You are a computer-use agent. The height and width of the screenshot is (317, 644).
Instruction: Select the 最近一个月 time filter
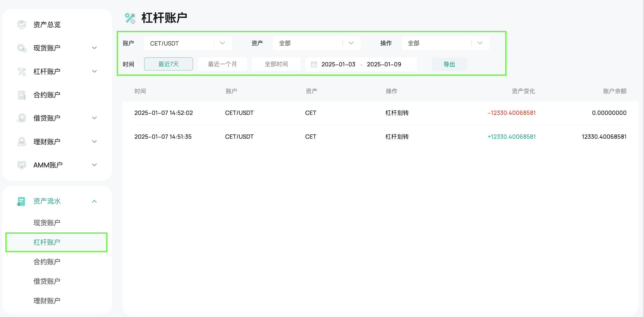coord(222,64)
